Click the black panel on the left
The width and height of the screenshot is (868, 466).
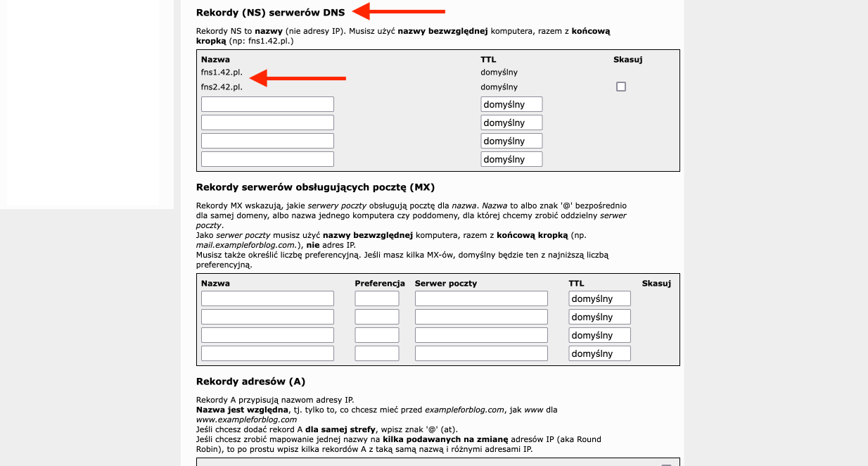(x=83, y=102)
